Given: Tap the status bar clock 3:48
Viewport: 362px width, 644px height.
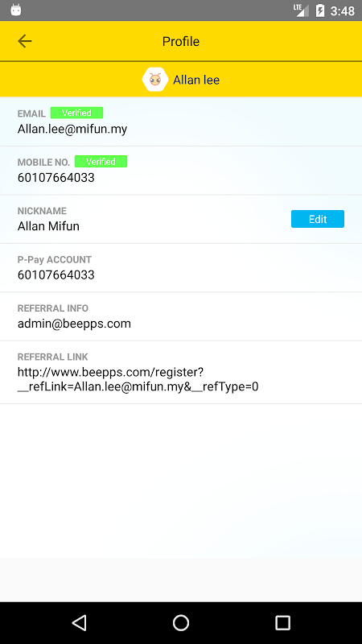Looking at the screenshot, I should tap(343, 10).
